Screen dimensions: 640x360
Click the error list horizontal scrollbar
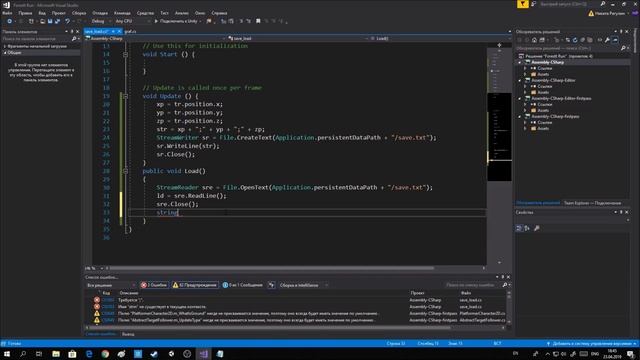tap(269, 327)
